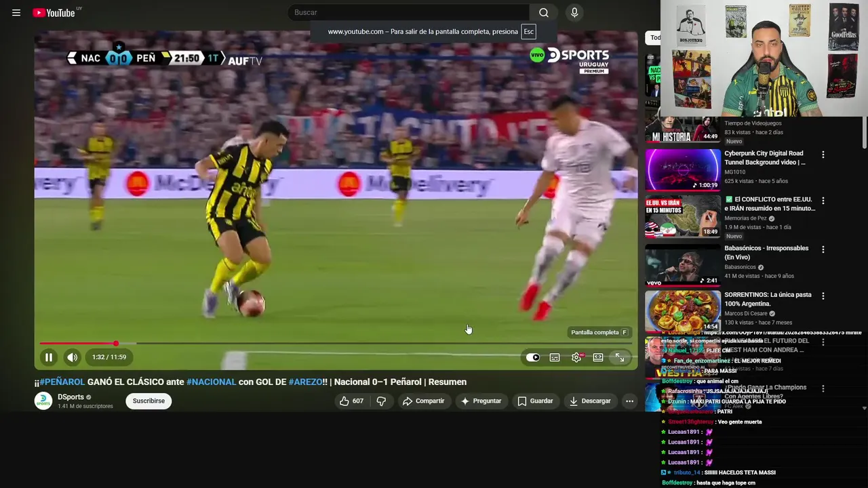This screenshot has height=488, width=868.
Task: Click the DSports Uruguay logo in the video
Action: [x=570, y=60]
